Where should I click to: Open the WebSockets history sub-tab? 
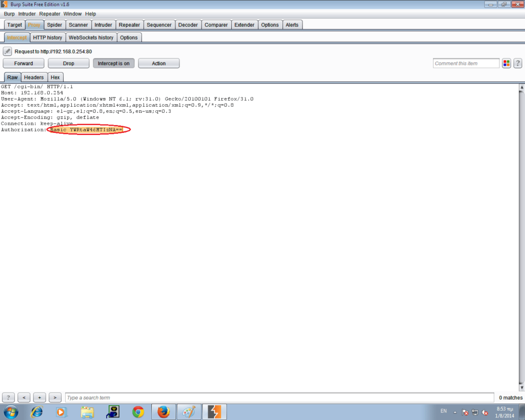[x=91, y=37]
